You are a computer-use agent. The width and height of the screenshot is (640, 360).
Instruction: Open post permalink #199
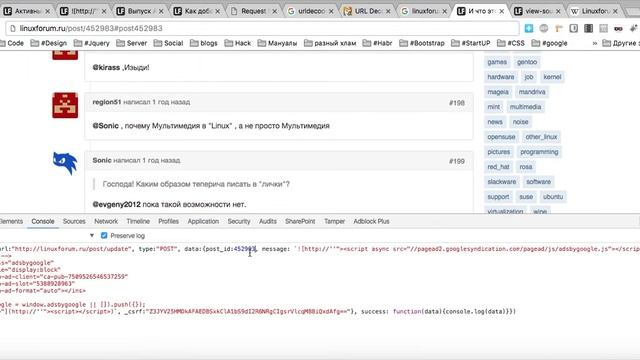point(457,161)
